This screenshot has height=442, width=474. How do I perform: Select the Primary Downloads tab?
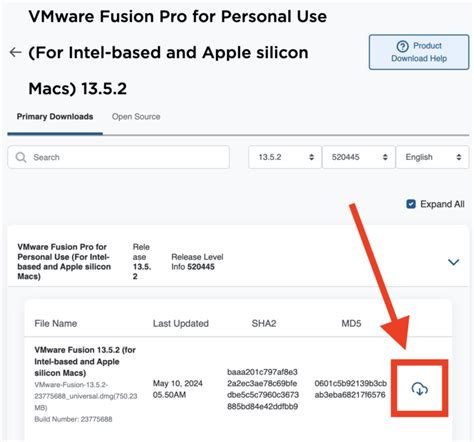tap(55, 117)
